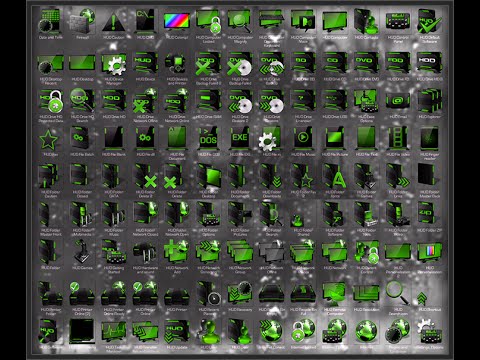Image resolution: width=480 pixels, height=360 pixels.
Task: Select the HUD Remote Computer icon
Action: 335,293
